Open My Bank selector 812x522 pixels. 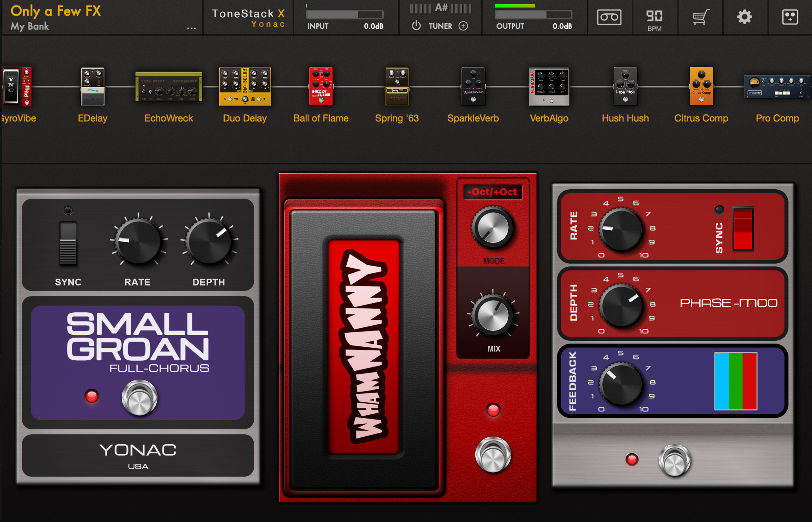click(30, 26)
